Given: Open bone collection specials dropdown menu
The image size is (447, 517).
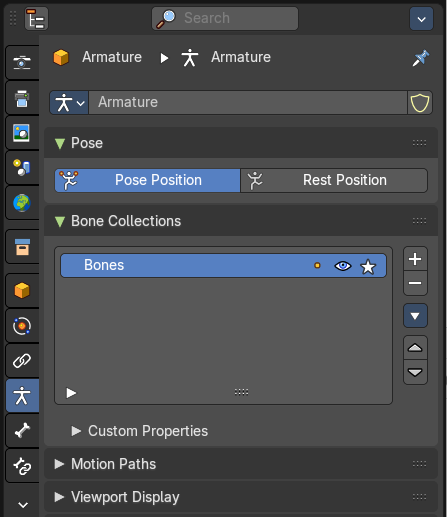Looking at the screenshot, I should coord(415,316).
